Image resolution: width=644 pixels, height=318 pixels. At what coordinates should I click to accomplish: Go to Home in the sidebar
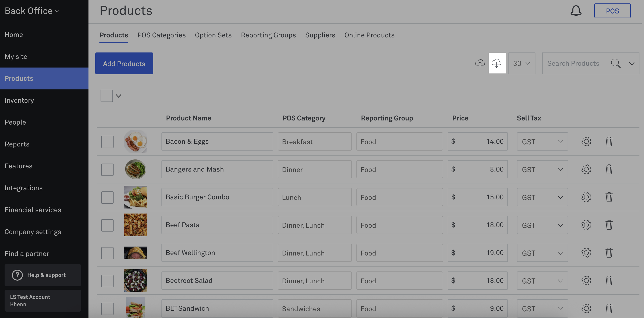click(x=44, y=34)
